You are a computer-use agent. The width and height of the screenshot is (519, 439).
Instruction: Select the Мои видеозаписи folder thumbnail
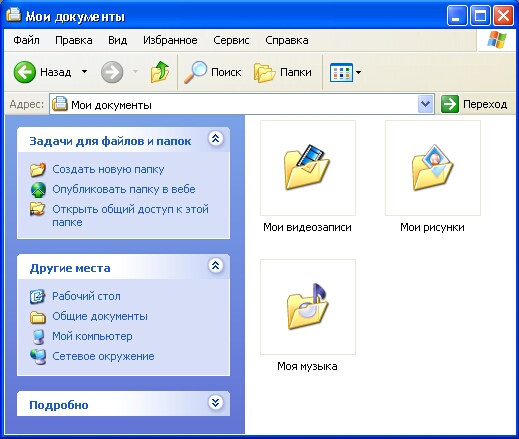coord(308,168)
